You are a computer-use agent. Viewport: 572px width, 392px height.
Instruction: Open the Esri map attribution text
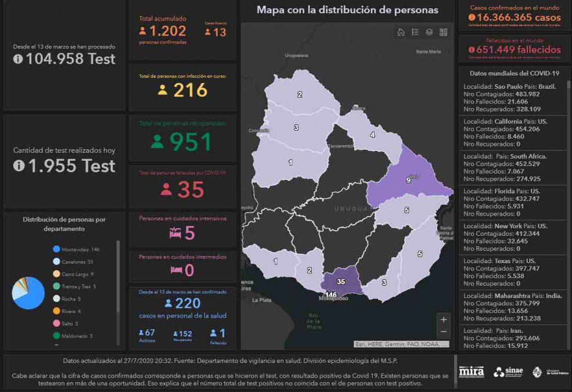401,344
